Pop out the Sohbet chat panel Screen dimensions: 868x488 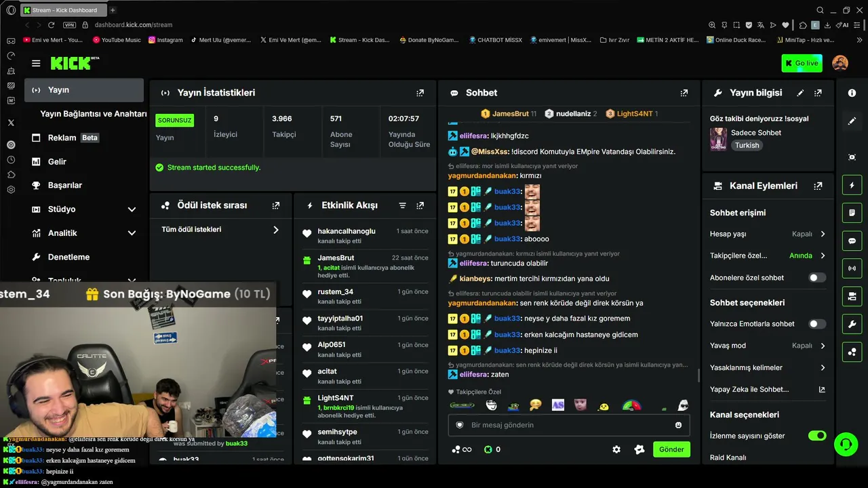[x=684, y=93]
